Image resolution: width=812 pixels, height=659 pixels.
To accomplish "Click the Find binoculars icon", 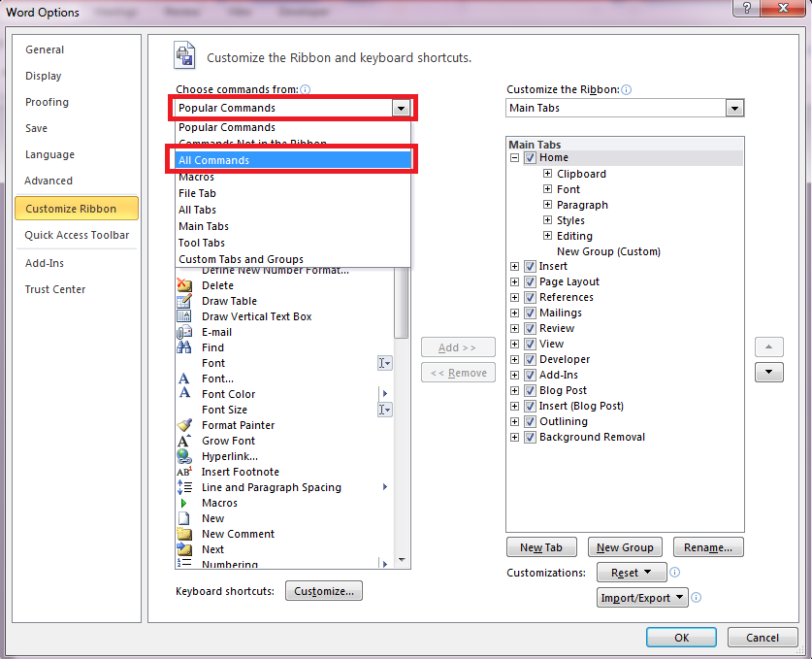I will click(183, 347).
